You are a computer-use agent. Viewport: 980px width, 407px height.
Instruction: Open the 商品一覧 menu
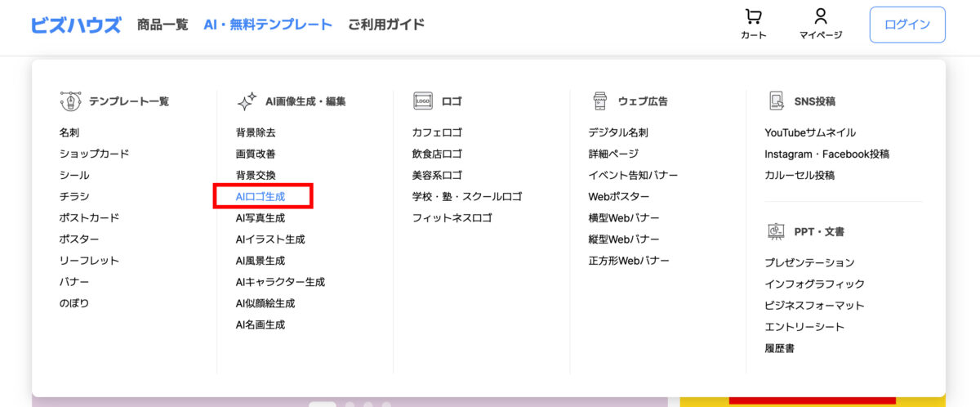(163, 25)
